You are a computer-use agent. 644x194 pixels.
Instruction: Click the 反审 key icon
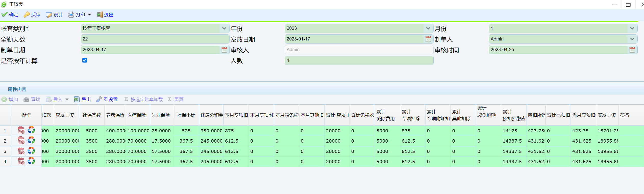coord(27,15)
